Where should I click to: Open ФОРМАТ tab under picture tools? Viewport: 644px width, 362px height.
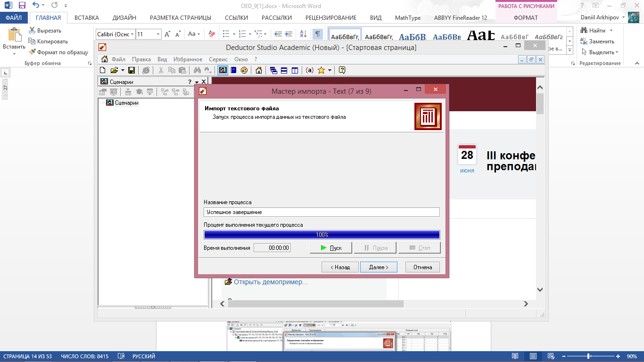(526, 18)
